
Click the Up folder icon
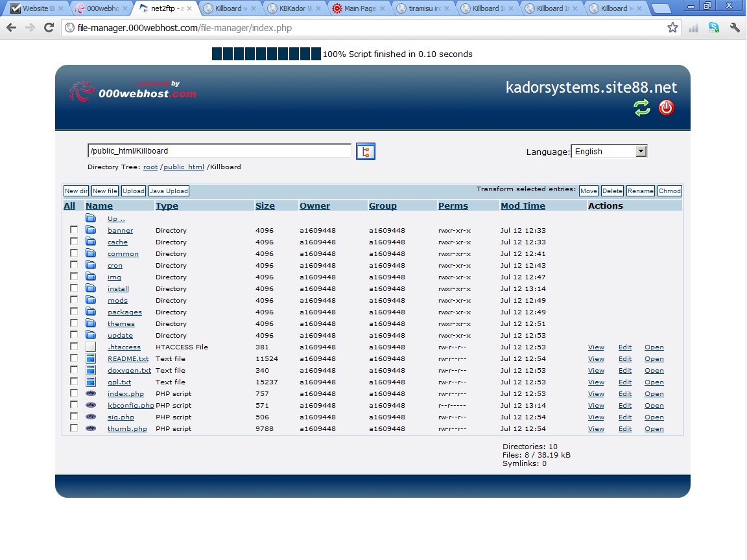click(x=91, y=218)
